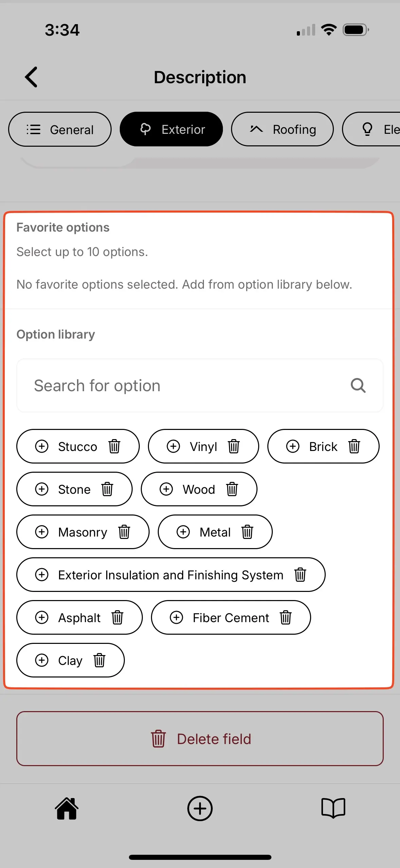Tap the tree icon on the Exterior tab
This screenshot has width=400, height=868.
pos(146,129)
